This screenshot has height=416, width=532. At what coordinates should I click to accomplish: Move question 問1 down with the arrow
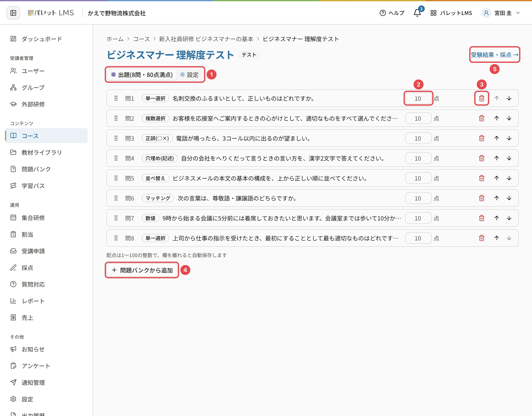[x=509, y=98]
